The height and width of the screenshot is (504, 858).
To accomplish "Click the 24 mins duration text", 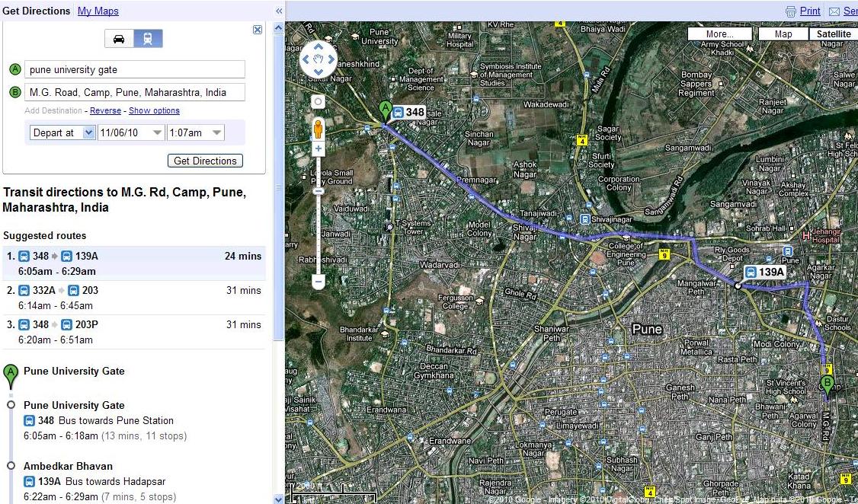I will coord(243,256).
